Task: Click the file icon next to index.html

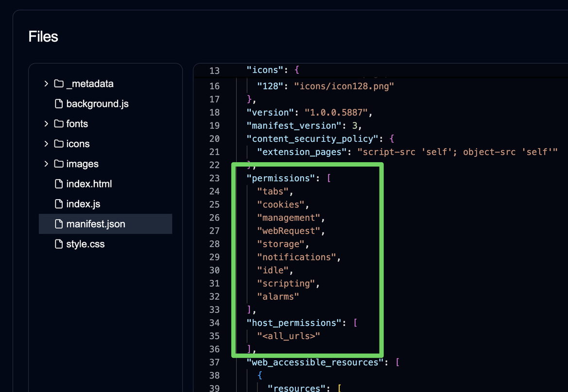Action: [x=59, y=184]
